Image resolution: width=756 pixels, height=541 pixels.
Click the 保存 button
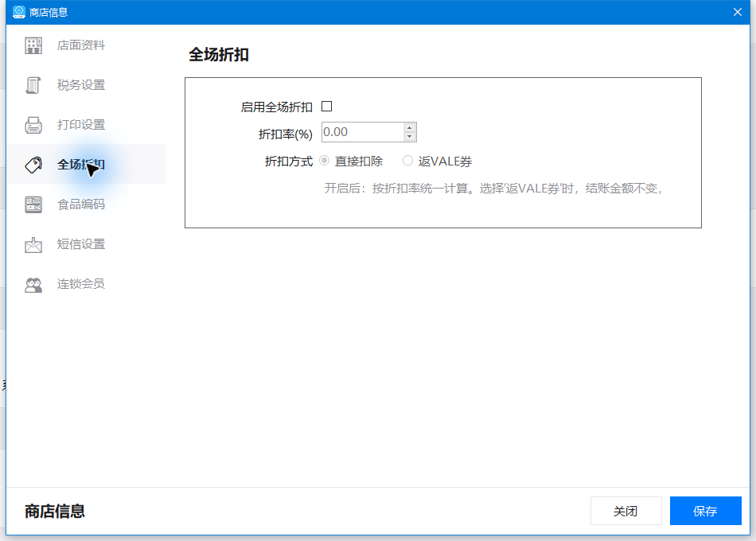705,511
